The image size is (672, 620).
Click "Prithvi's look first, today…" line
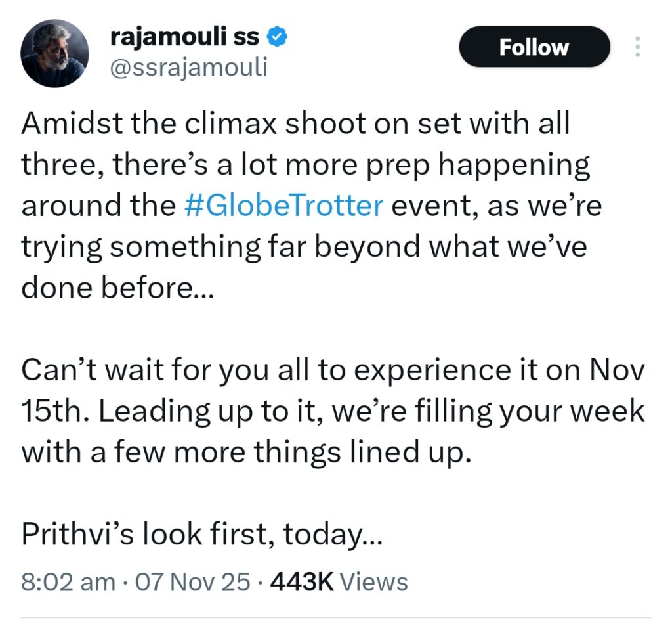click(201, 535)
